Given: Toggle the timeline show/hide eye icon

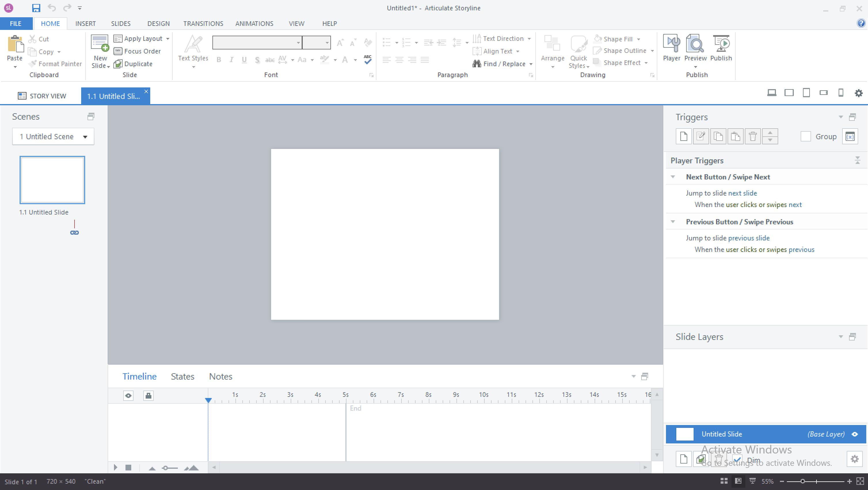Looking at the screenshot, I should click(128, 395).
